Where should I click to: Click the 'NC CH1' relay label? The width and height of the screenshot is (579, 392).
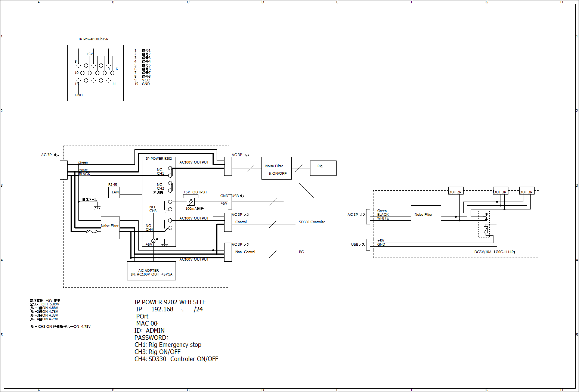[160, 172]
